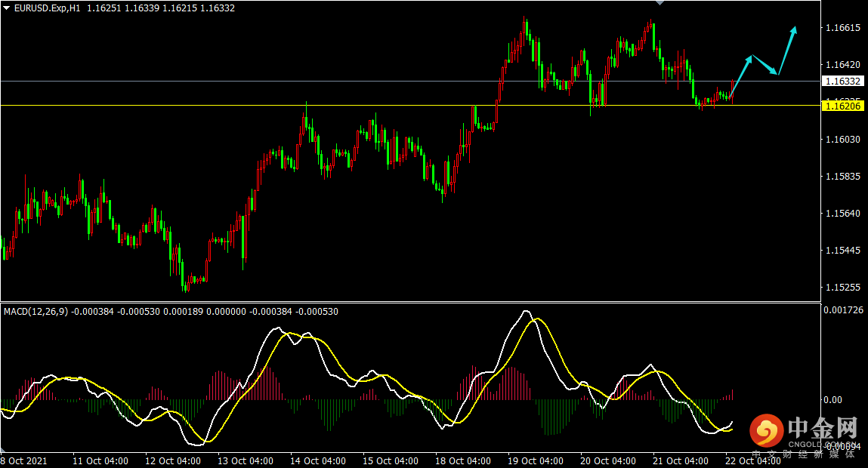
Task: Click the 11 Oct 04:00 time label
Action: (100, 460)
